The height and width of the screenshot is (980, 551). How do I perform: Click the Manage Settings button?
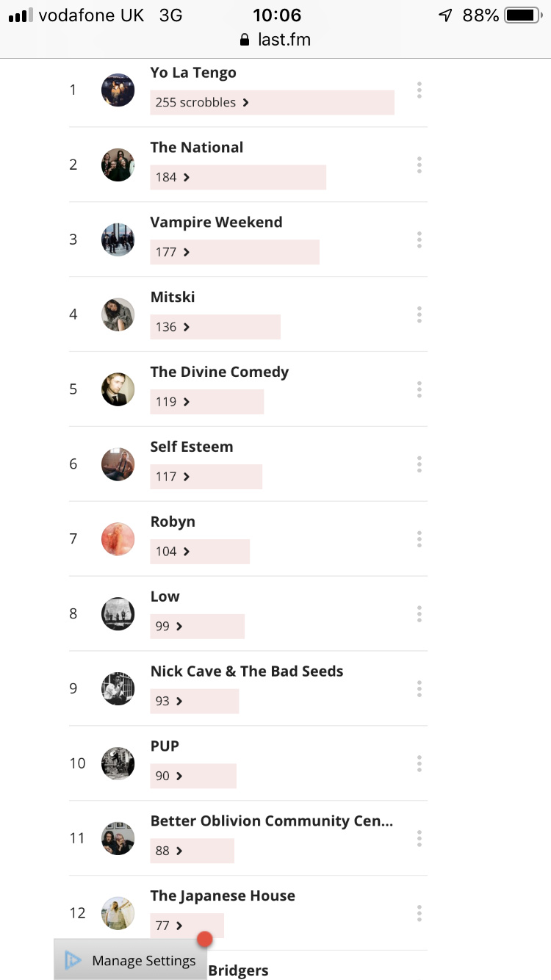coord(130,959)
